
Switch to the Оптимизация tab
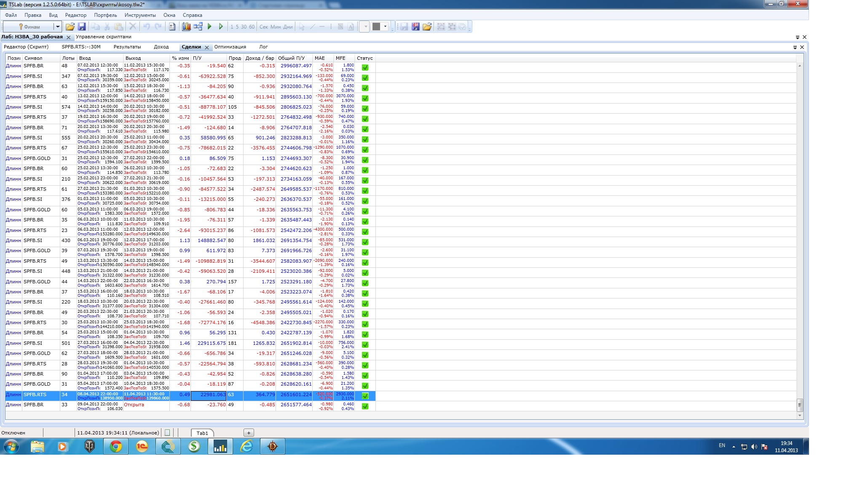click(230, 47)
